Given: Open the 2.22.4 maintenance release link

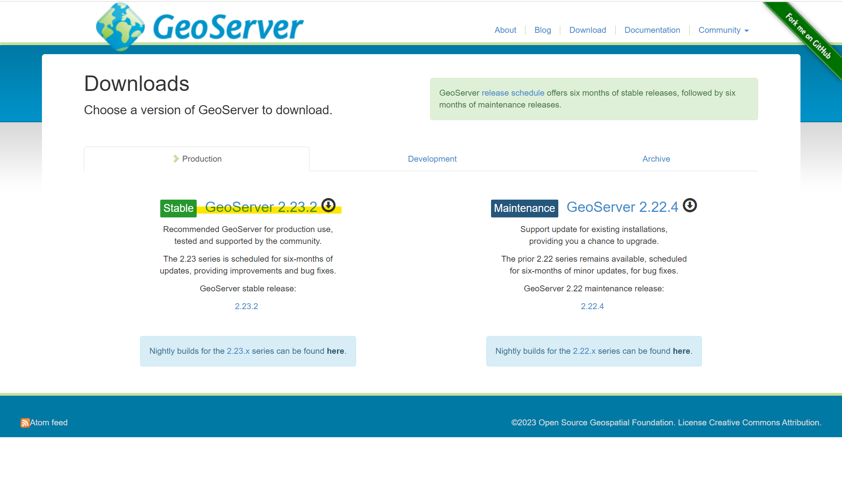Looking at the screenshot, I should coord(592,306).
